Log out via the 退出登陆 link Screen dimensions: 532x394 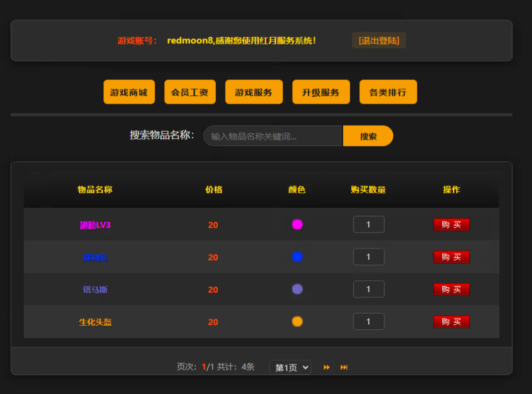(x=379, y=40)
